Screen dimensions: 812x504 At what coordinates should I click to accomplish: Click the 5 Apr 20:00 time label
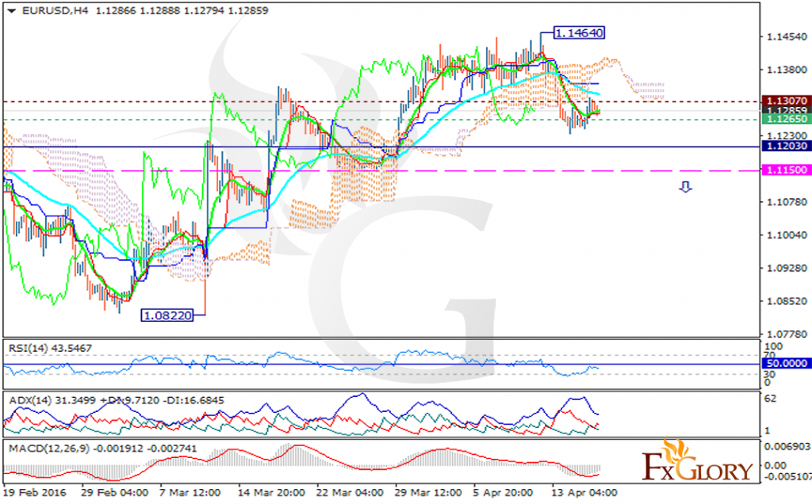(x=503, y=493)
